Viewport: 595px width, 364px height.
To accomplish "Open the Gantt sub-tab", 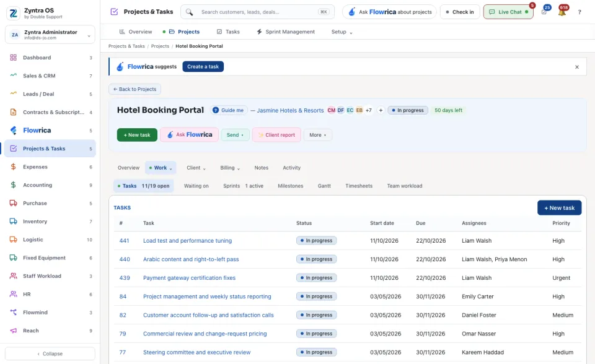I will (x=324, y=186).
